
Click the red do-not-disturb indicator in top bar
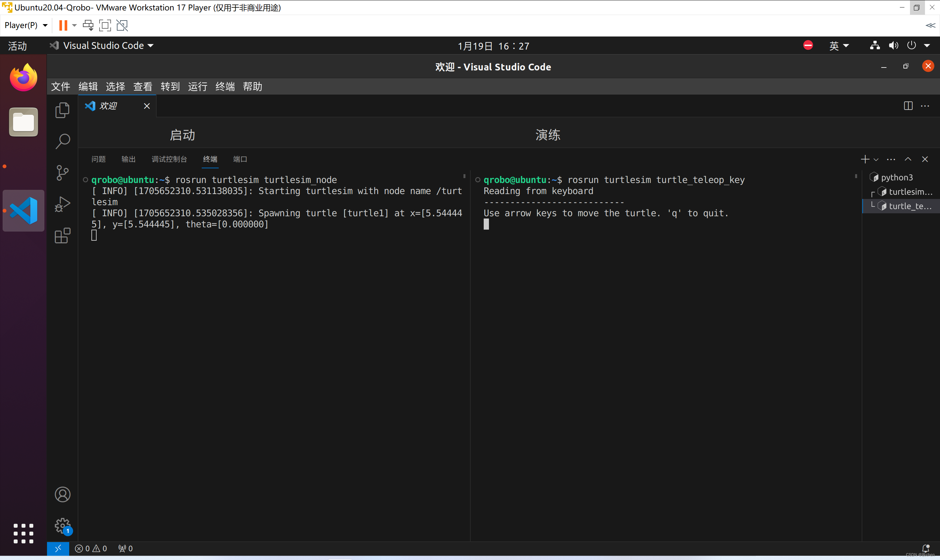[808, 45]
